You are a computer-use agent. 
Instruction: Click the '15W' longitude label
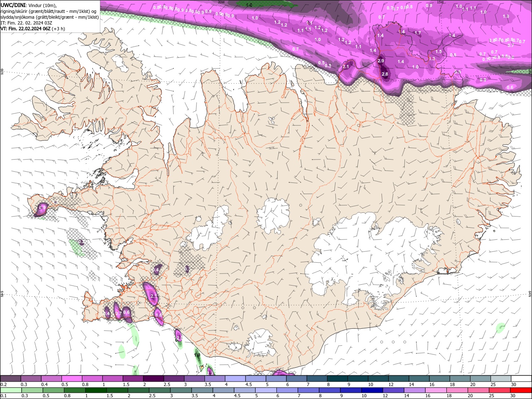(440, 2)
